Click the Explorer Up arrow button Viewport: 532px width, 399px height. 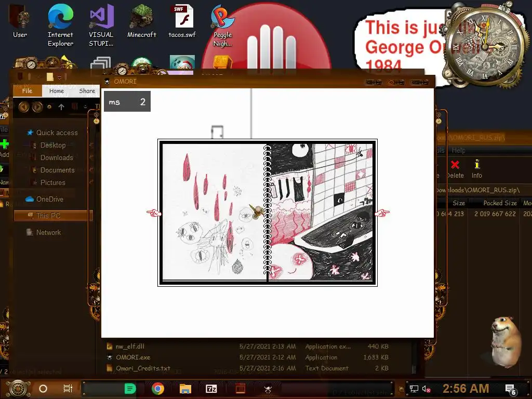click(61, 107)
